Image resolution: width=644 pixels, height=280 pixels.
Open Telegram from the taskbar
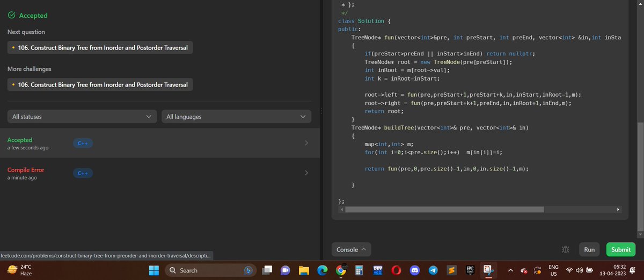click(433, 270)
